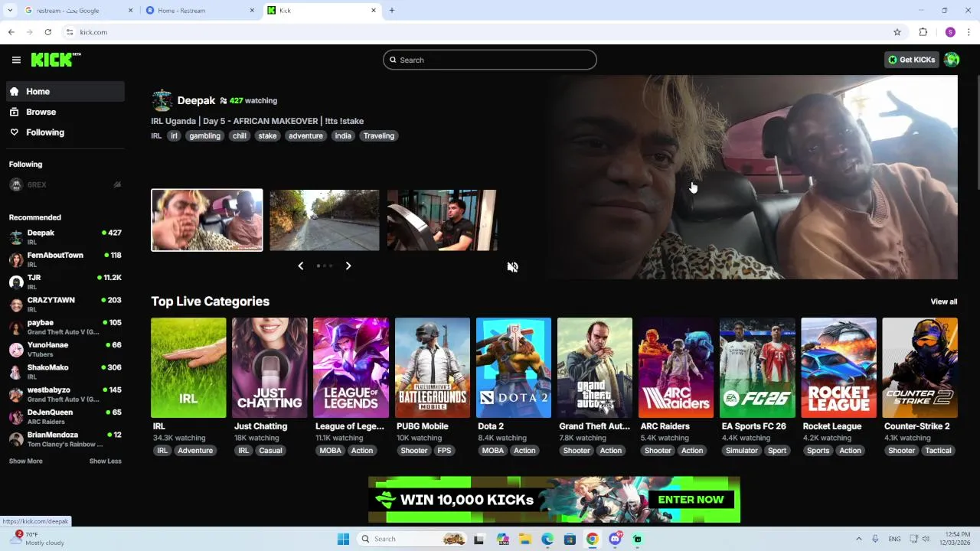Click the Tactical tag under Counter-Strike 2

click(938, 451)
